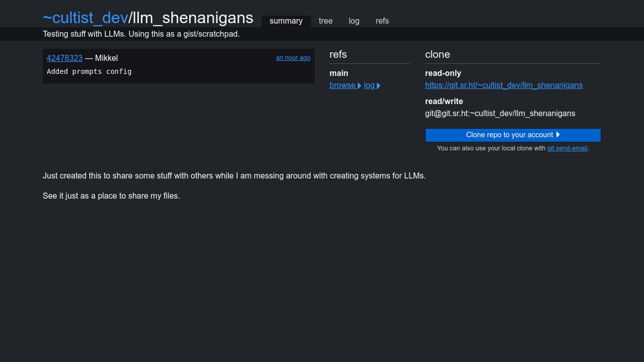Click the "an hour ago" timestamp link
This screenshot has height=362, width=644.
(x=293, y=58)
